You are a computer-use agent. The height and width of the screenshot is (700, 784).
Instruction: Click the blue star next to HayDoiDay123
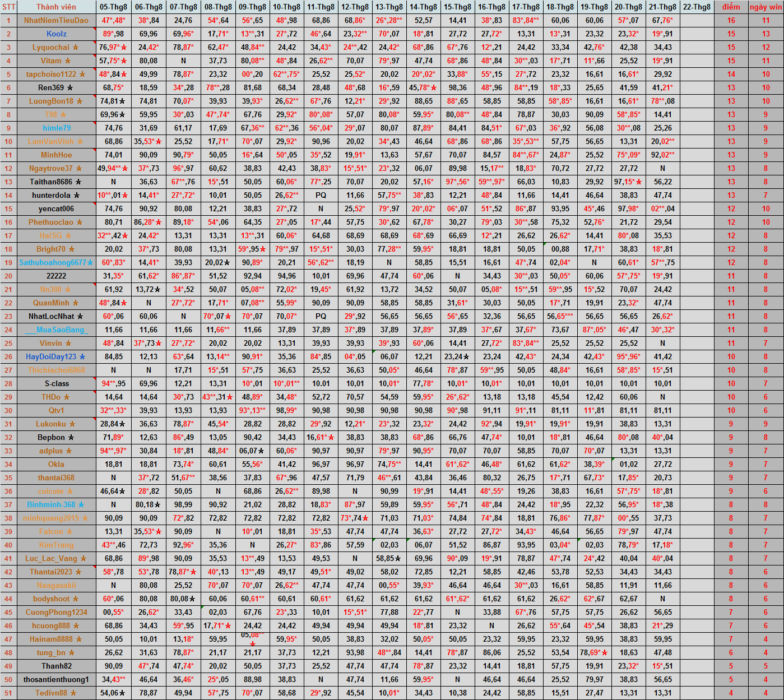(x=82, y=357)
